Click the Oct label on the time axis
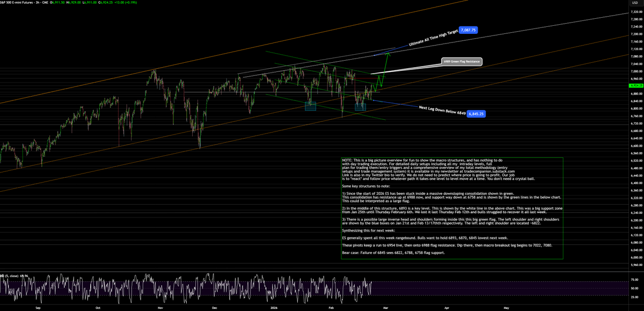This screenshot has width=644, height=311. tap(98, 308)
